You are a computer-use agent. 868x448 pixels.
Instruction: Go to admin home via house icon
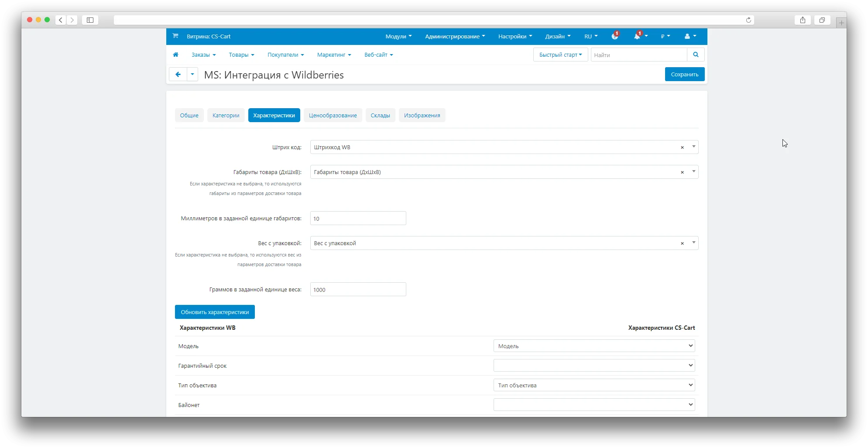(x=175, y=55)
